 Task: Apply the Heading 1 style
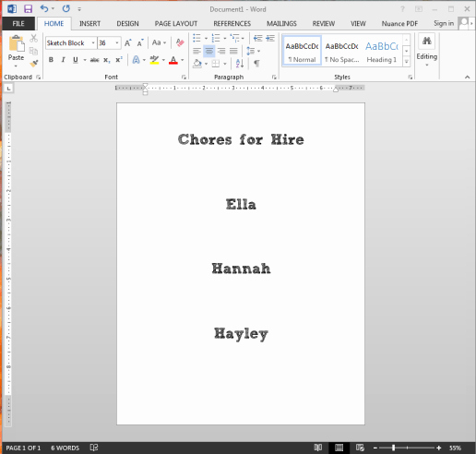(x=382, y=51)
